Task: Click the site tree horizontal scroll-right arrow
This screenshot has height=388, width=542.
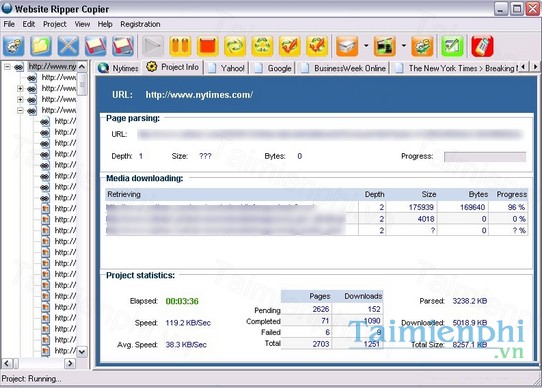Action: 70,363
